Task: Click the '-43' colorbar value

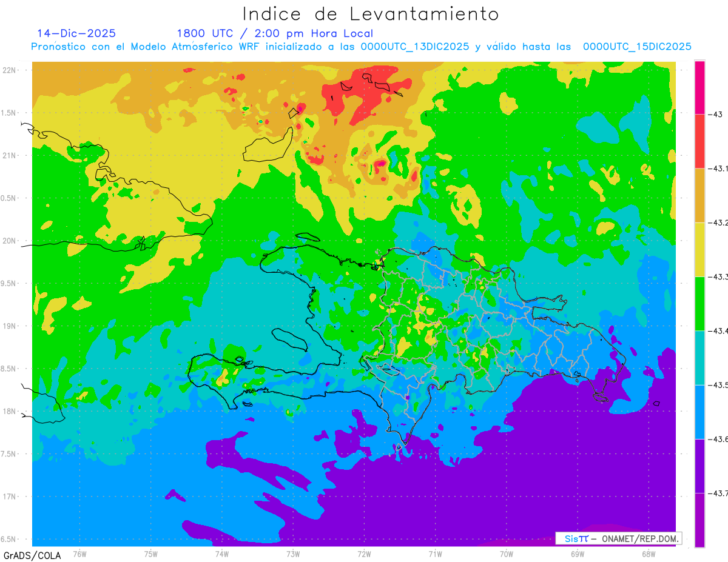Action: point(715,115)
